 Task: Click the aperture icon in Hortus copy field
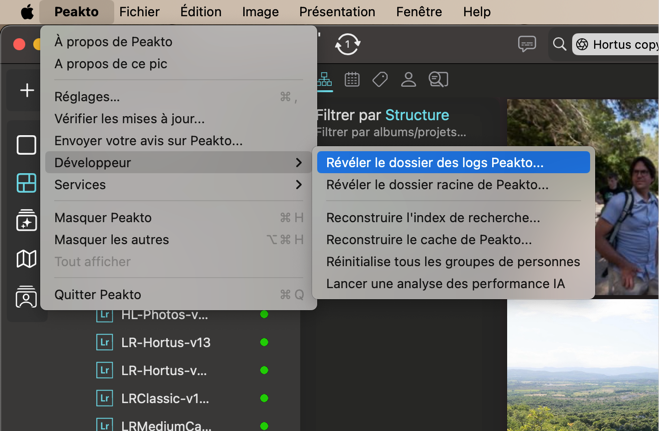click(582, 44)
